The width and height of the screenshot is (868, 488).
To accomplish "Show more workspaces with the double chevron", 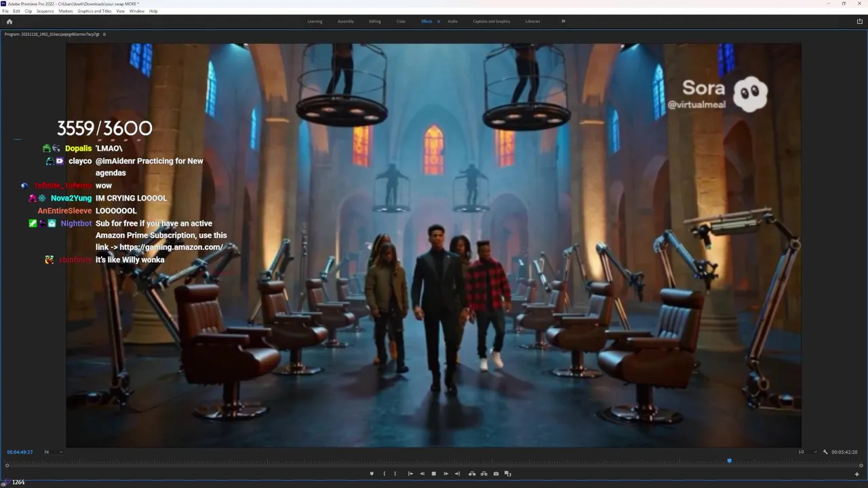I will point(563,21).
